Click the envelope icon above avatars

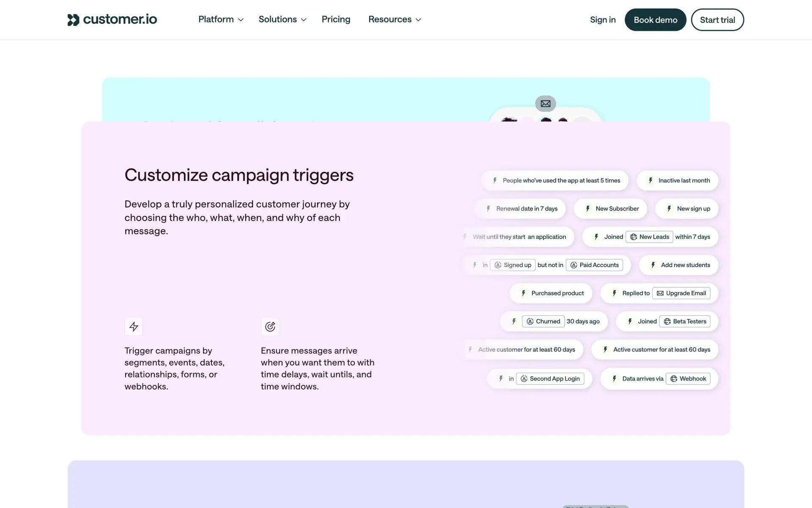[546, 104]
